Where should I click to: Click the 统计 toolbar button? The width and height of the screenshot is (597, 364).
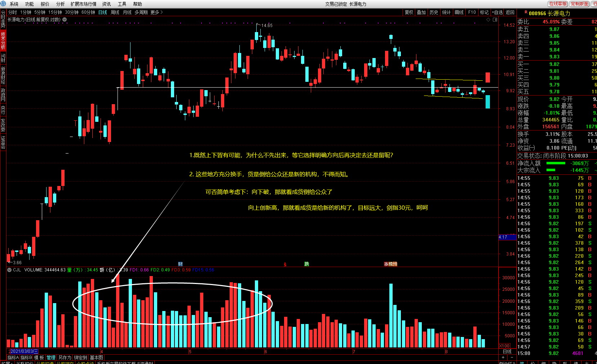pyautogui.click(x=446, y=12)
